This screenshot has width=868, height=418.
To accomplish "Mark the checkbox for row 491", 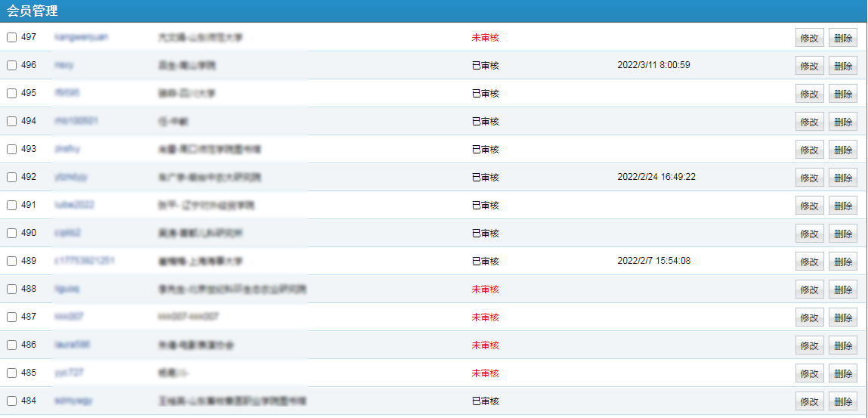I will (12, 205).
